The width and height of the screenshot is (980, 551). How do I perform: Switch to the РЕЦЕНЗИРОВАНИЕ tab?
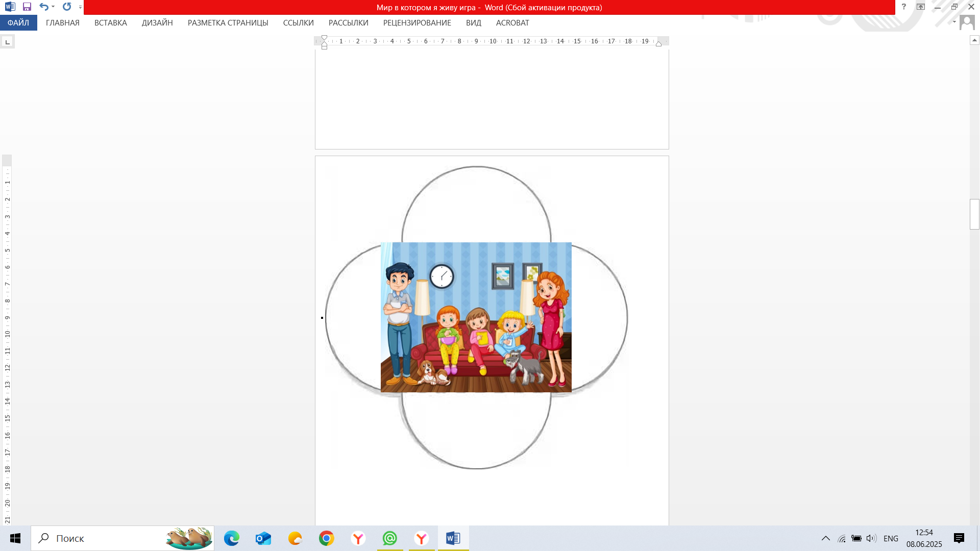click(x=417, y=23)
